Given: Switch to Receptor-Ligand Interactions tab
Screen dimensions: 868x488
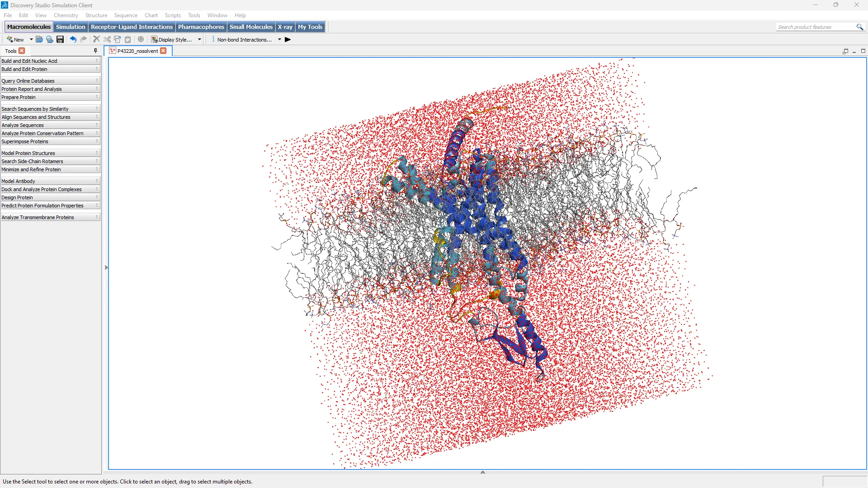Looking at the screenshot, I should click(132, 27).
